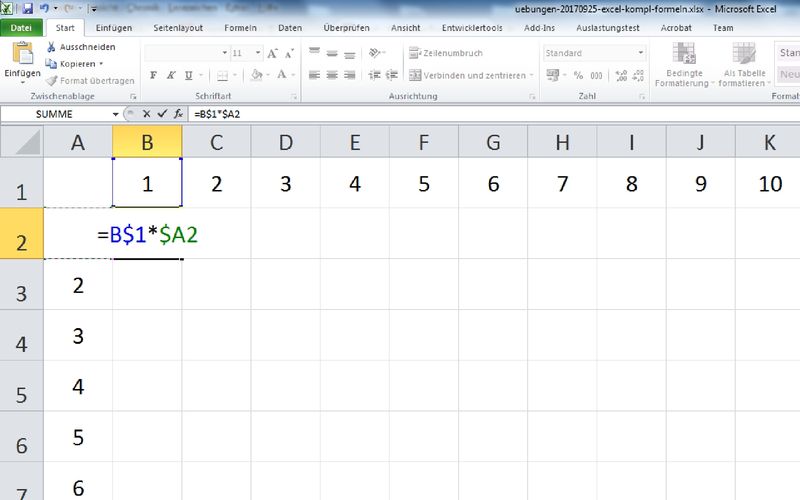The image size is (800, 500).
Task: Open the insert function (fx) dialog
Action: click(x=178, y=114)
